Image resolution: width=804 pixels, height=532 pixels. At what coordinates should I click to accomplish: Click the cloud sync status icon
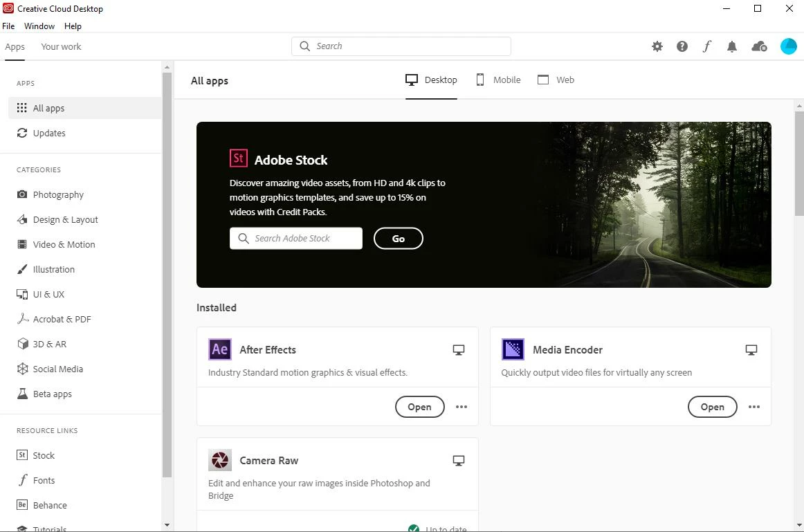(759, 46)
